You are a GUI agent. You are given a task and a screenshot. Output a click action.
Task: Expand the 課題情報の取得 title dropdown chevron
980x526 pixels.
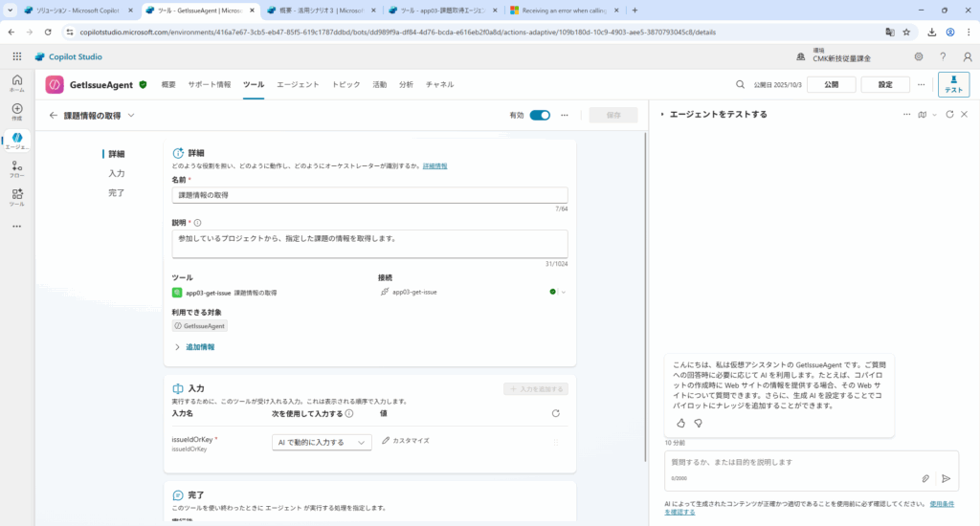[131, 116]
